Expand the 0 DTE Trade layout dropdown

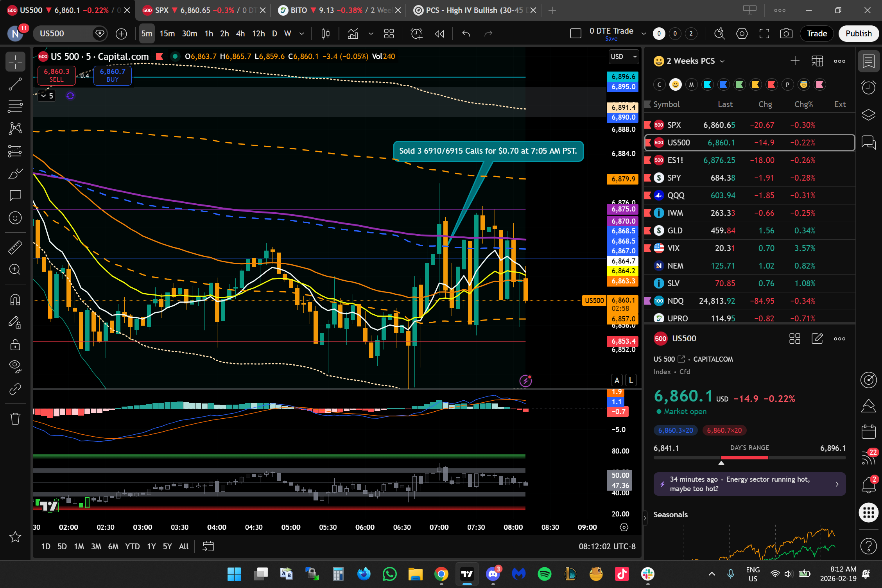point(644,34)
